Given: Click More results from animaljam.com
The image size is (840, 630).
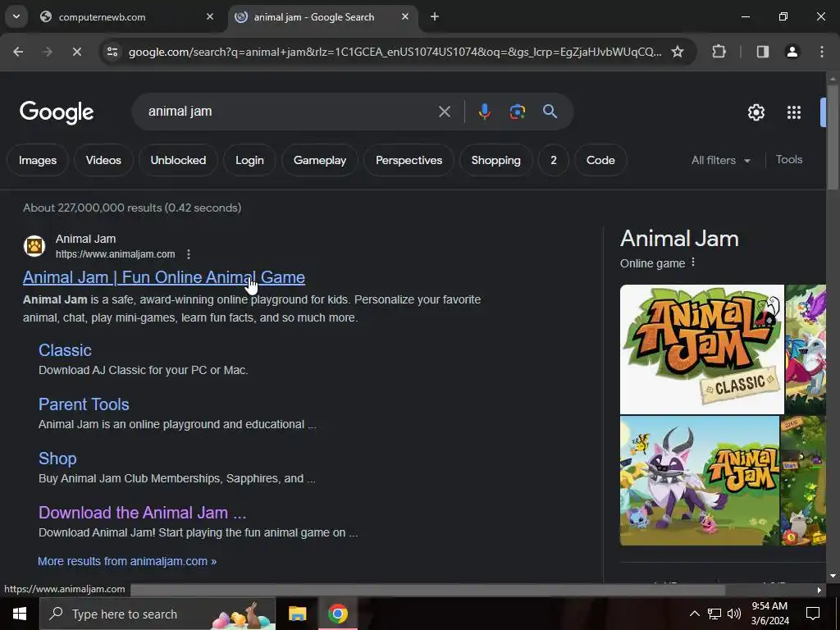Looking at the screenshot, I should click(x=127, y=561).
